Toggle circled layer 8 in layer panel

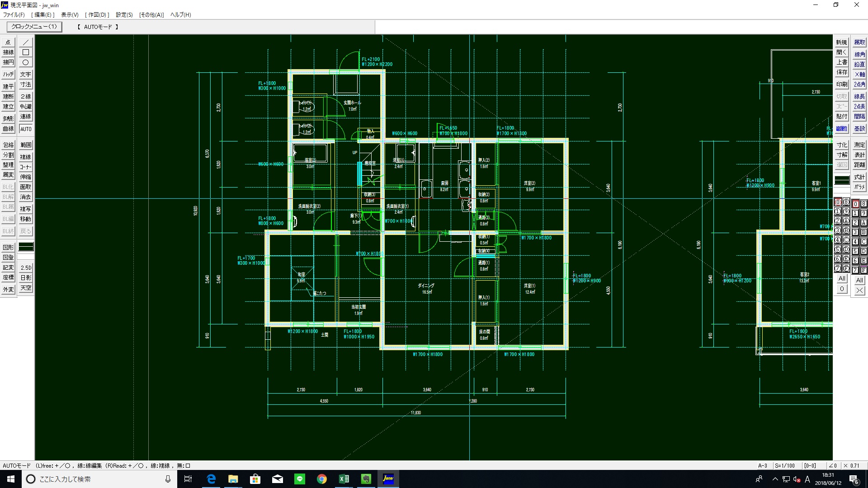point(846,202)
